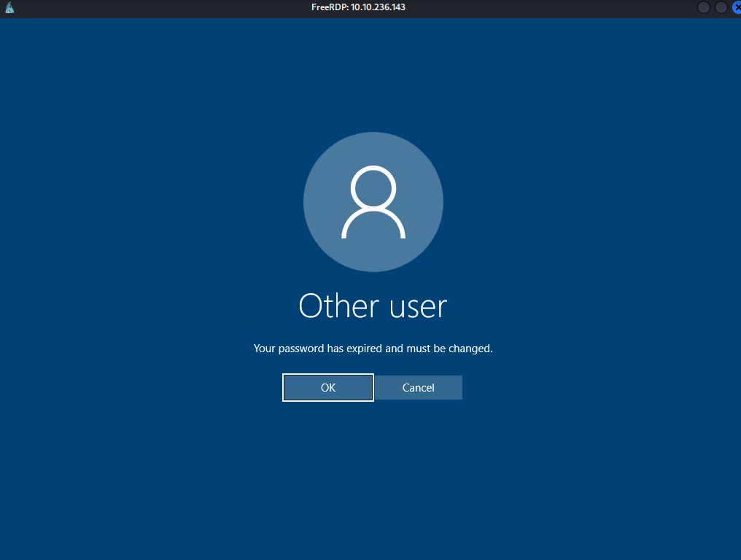
Task: Click the word "Your" starting the message
Action: pyautogui.click(x=264, y=349)
